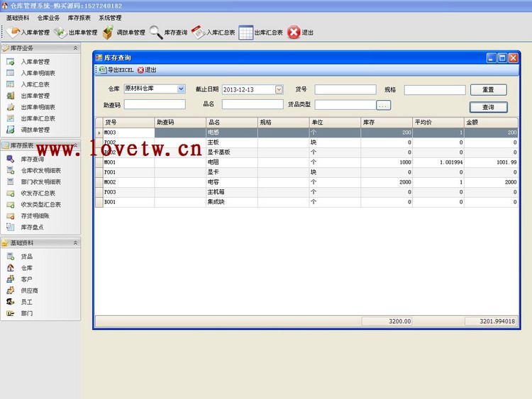Viewport: 532px width, 399px height.
Task: Collapse the 基础资料 sidebar panel
Action: [x=75, y=242]
